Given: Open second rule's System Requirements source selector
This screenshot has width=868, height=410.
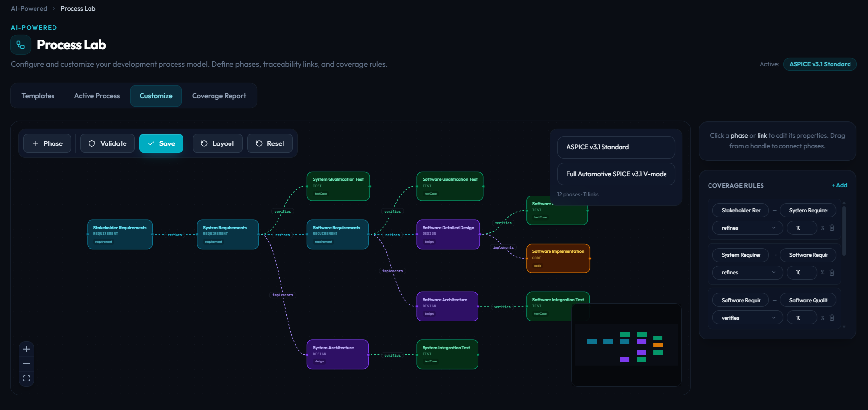Looking at the screenshot, I should pyautogui.click(x=741, y=255).
